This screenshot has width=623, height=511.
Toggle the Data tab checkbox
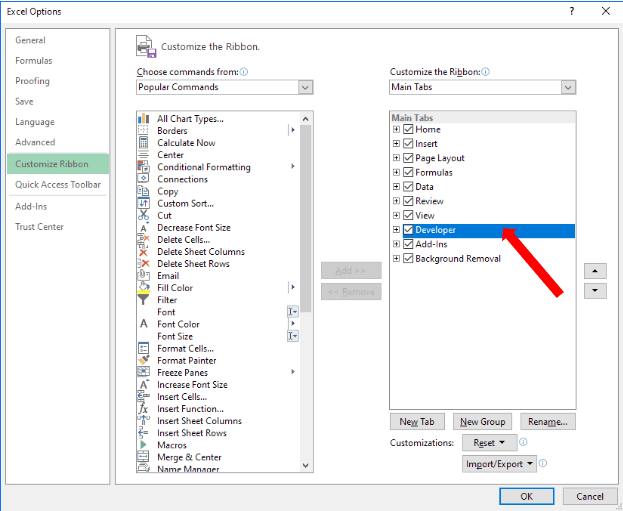(408, 186)
